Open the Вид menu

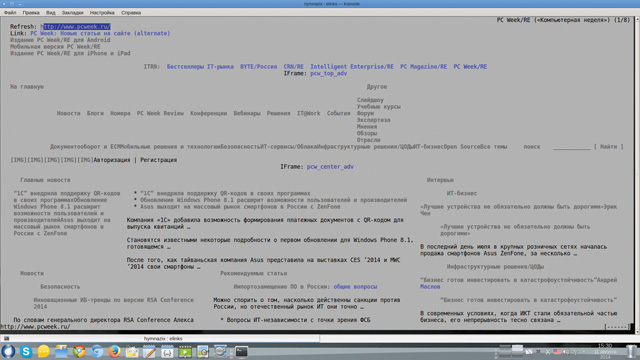point(51,13)
